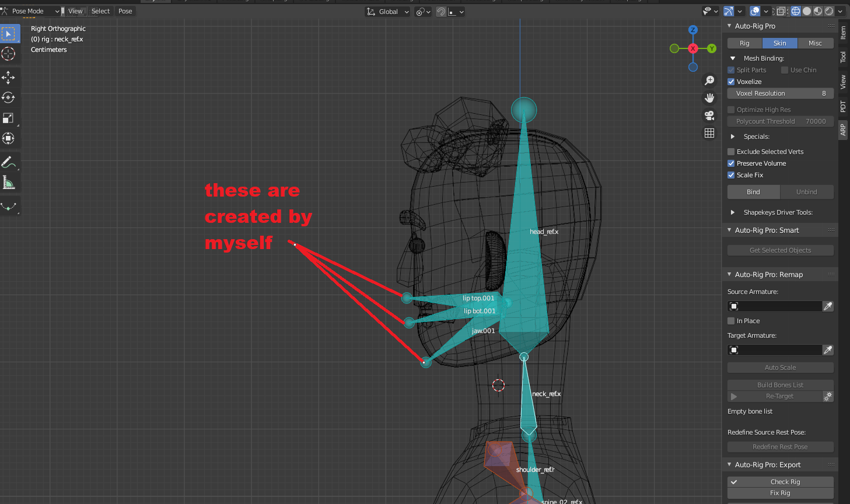Switch to Wireframe shading mode

(796, 11)
